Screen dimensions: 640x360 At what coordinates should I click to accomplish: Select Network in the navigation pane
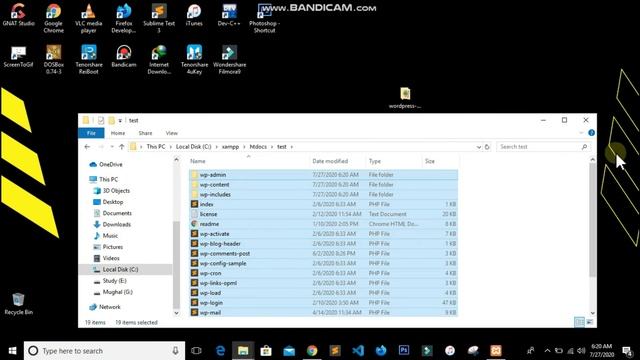point(105,307)
